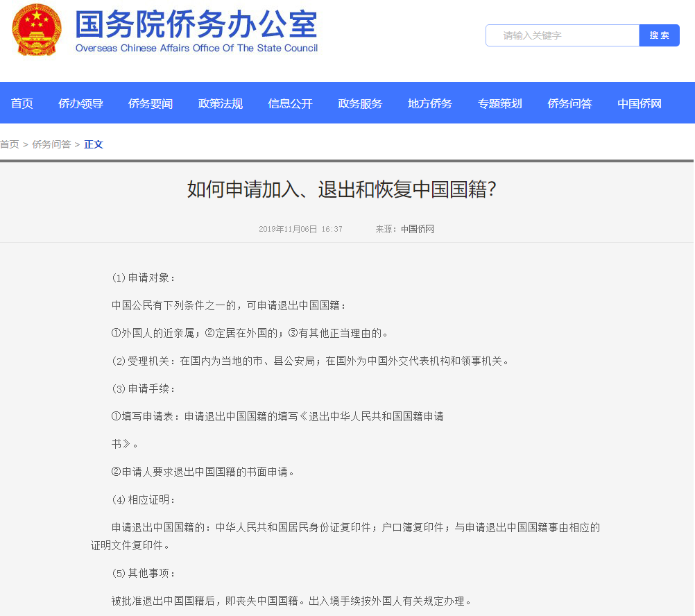The image size is (695, 616).
Task: Click inside the 请输入关键字 search field
Action: point(562,35)
